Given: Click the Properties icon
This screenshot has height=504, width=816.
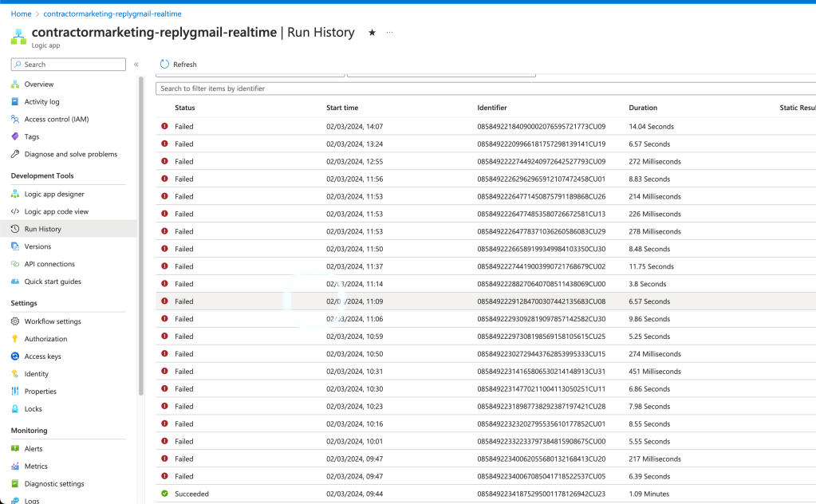Looking at the screenshot, I should pos(15,391).
